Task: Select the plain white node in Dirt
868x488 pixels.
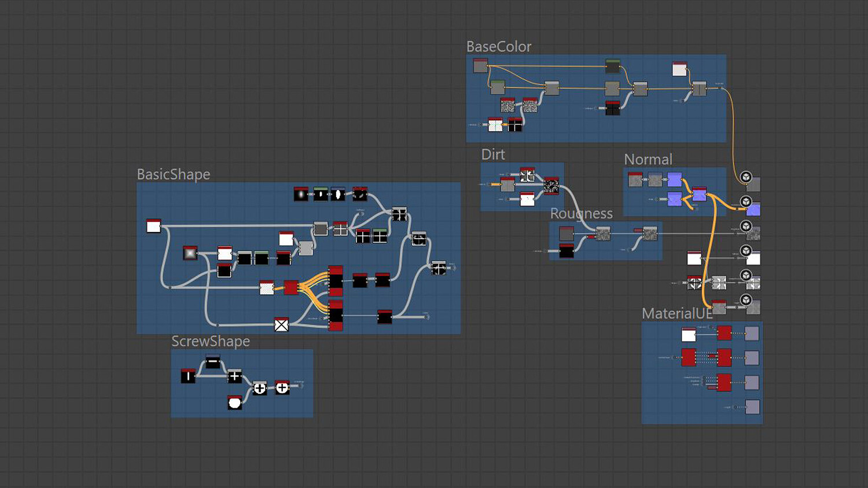Action: (527, 199)
